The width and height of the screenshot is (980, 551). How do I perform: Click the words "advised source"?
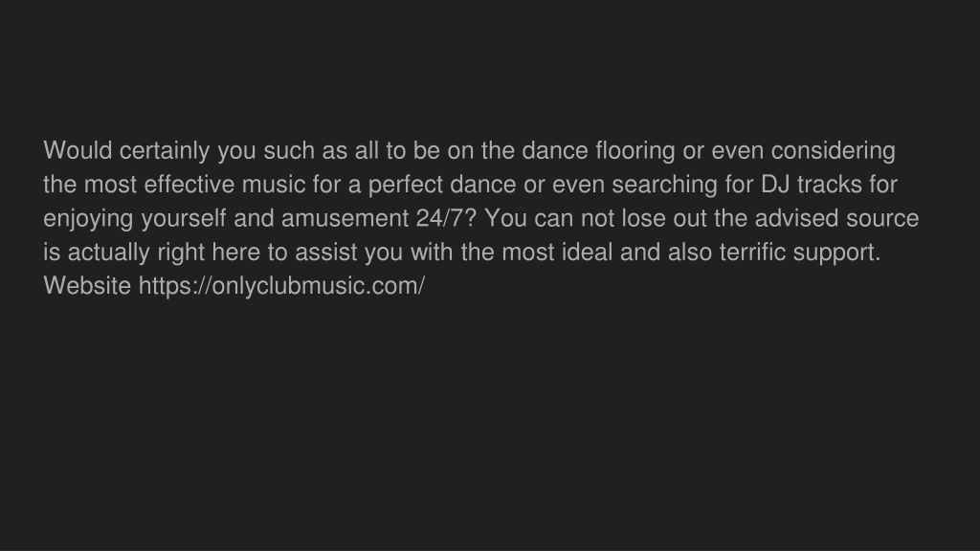pyautogui.click(x=836, y=218)
